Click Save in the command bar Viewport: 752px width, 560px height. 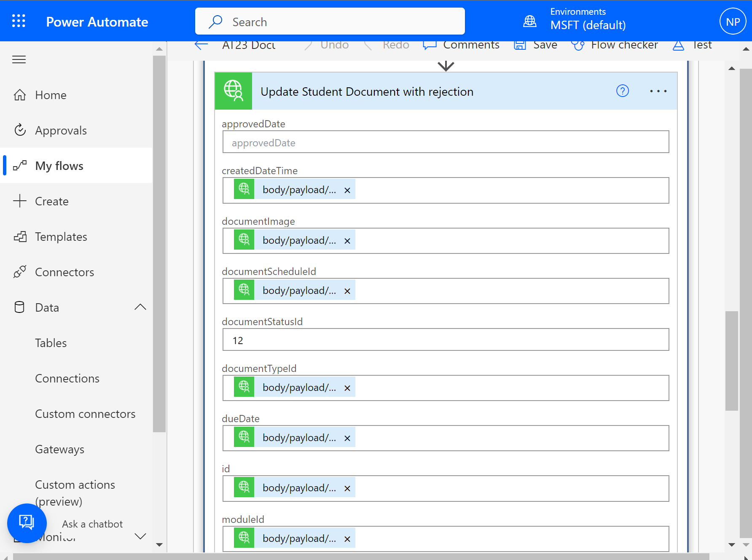click(x=535, y=45)
